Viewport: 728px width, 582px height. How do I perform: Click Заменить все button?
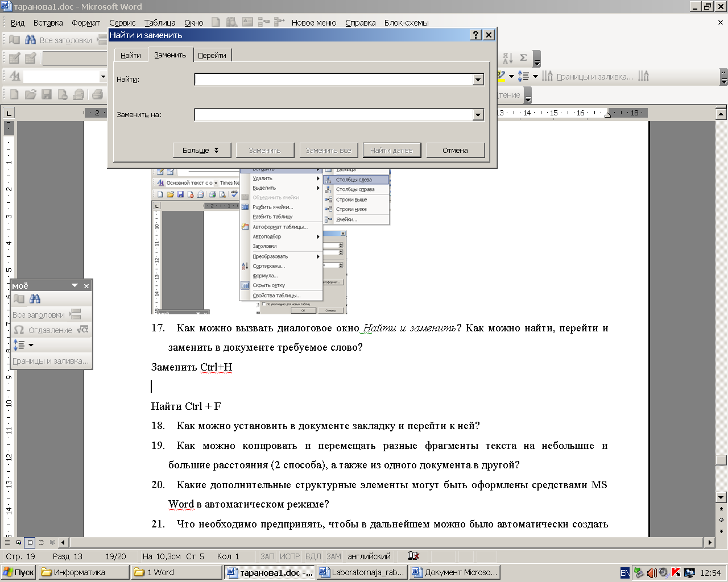pos(328,150)
